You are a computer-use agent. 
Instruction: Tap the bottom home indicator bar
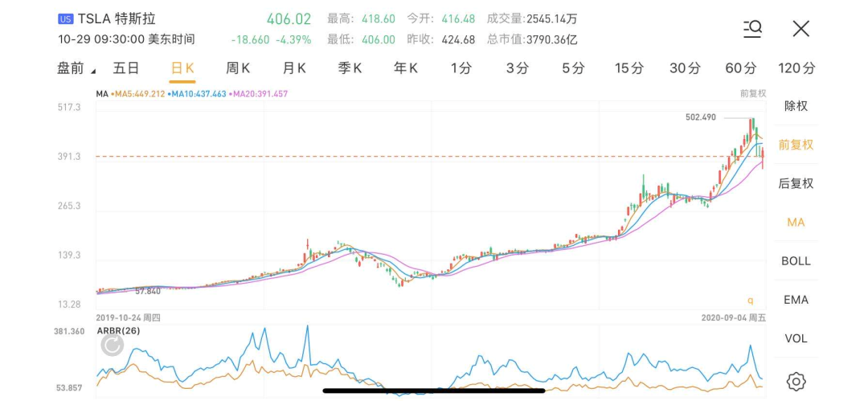tap(434, 391)
